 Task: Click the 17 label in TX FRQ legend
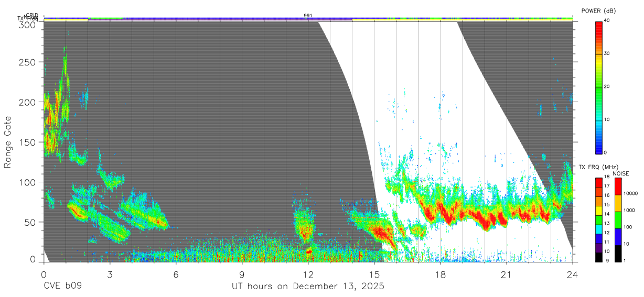pyautogui.click(x=607, y=186)
